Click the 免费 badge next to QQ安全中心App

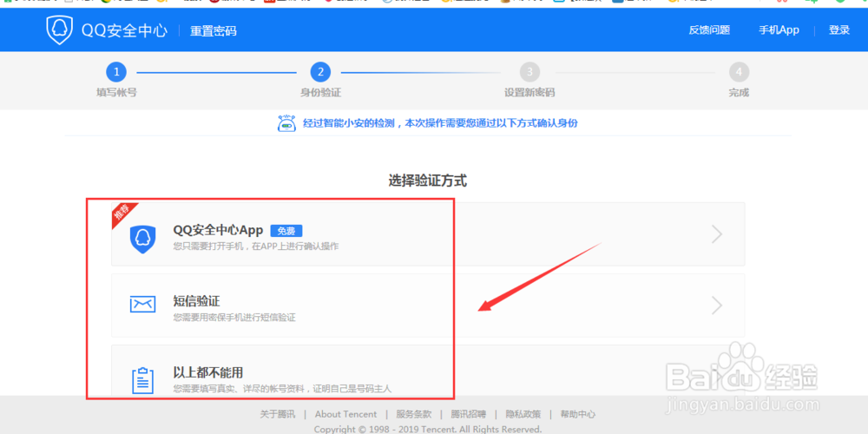[x=286, y=231]
